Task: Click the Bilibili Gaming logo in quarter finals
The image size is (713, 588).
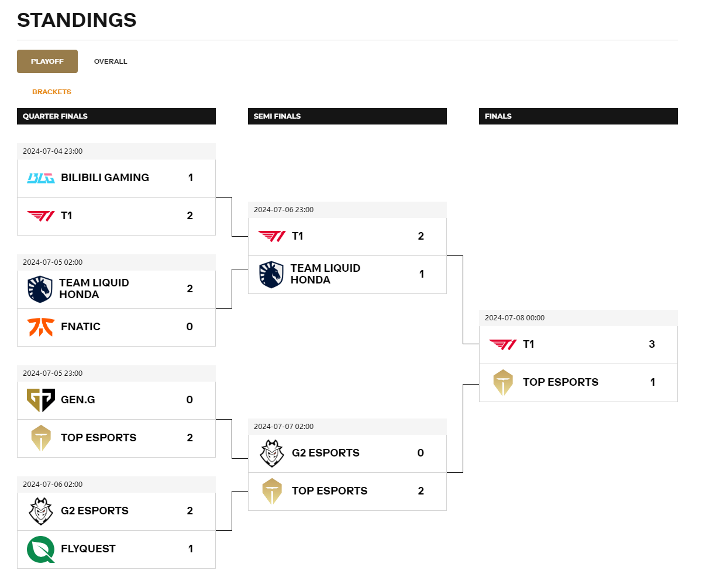Action: tap(41, 178)
